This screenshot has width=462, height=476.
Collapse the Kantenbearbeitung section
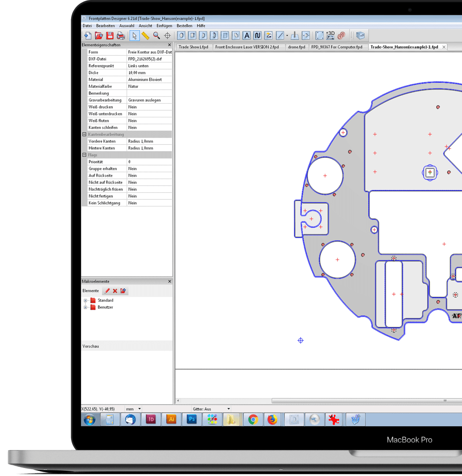point(84,134)
